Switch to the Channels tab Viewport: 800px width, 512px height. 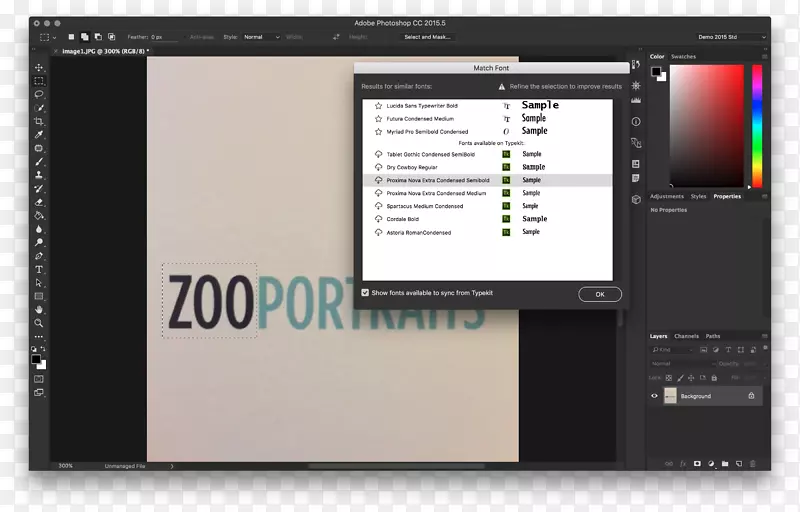coord(686,336)
